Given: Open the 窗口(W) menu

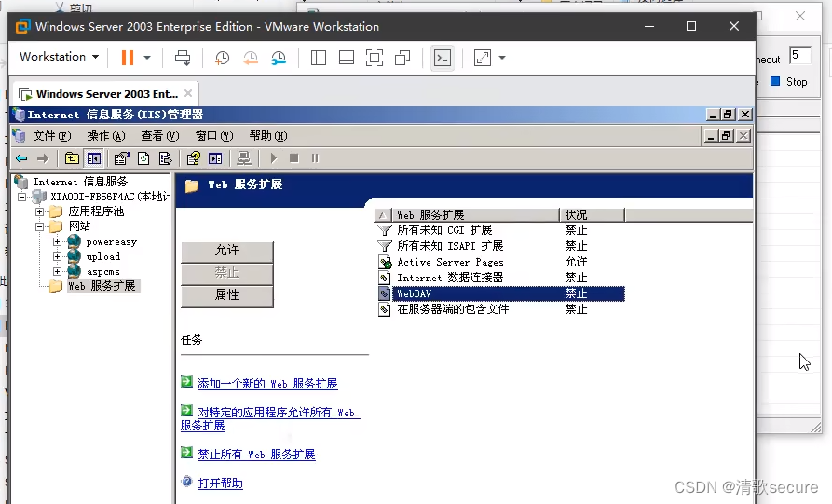Looking at the screenshot, I should click(x=214, y=136).
